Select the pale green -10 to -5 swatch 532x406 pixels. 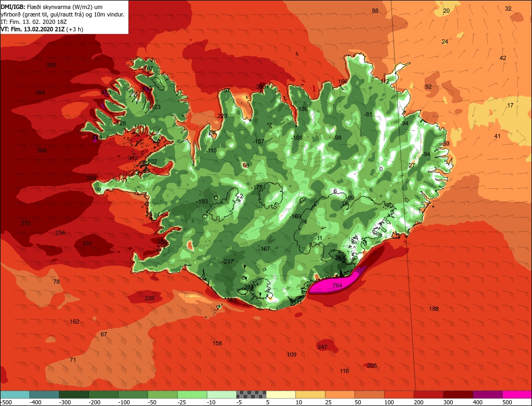(x=221, y=394)
